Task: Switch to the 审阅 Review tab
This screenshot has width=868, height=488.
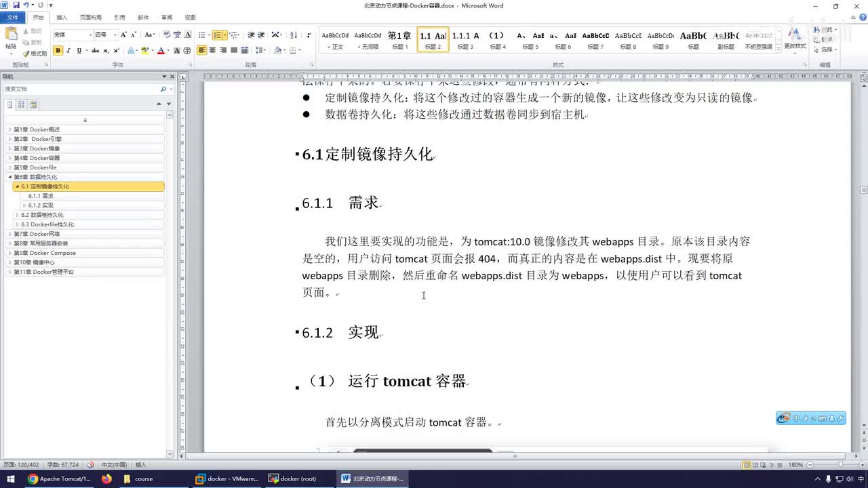Action: coord(167,17)
